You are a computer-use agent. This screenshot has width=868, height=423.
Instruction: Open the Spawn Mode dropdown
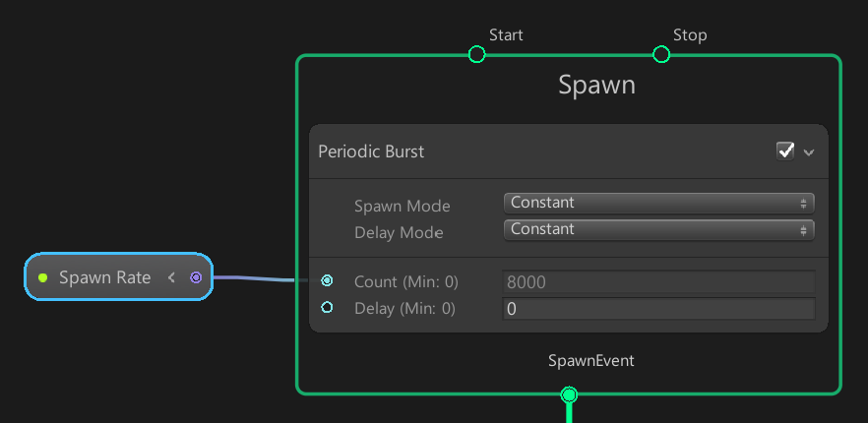point(658,203)
